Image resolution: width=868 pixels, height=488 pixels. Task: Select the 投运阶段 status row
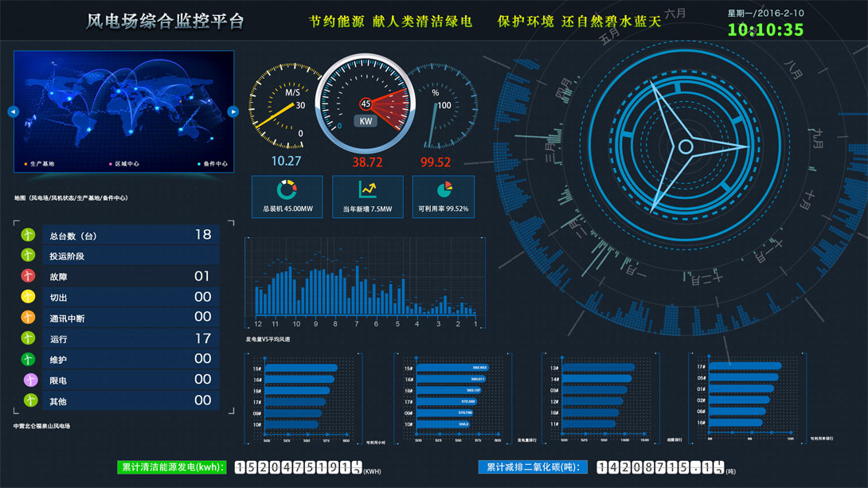pos(131,256)
